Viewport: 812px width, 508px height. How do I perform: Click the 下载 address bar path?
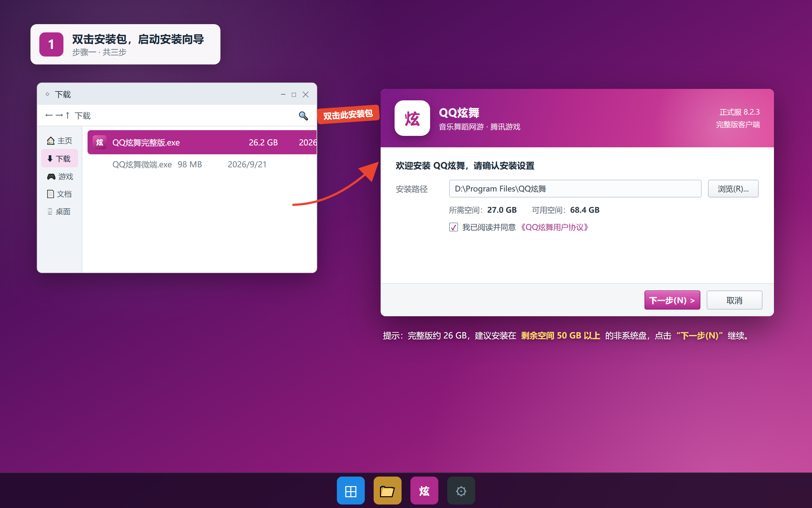[82, 116]
